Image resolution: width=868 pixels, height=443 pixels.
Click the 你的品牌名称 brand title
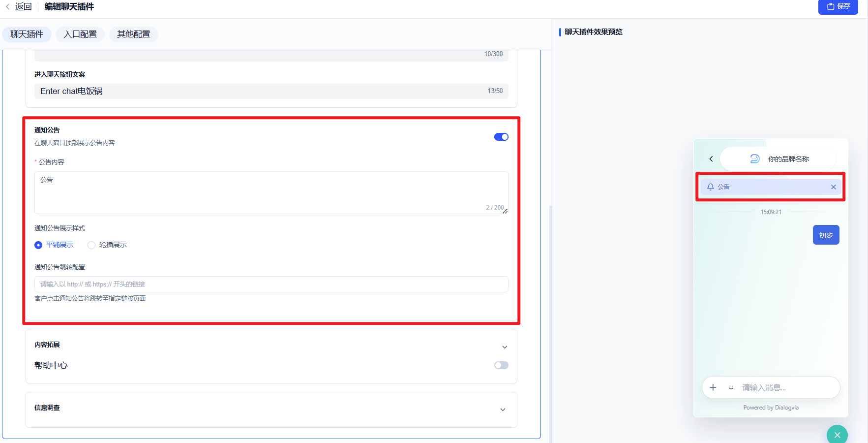coord(788,159)
